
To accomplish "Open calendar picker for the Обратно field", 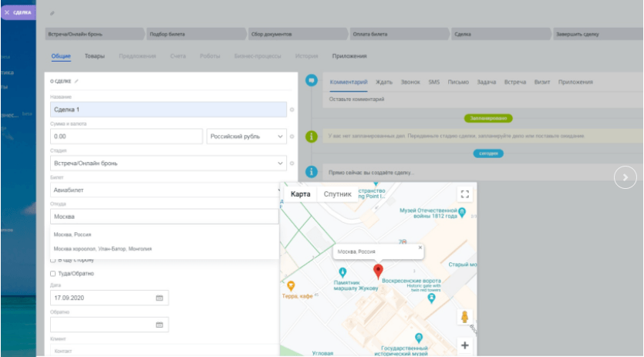I will [x=159, y=325].
